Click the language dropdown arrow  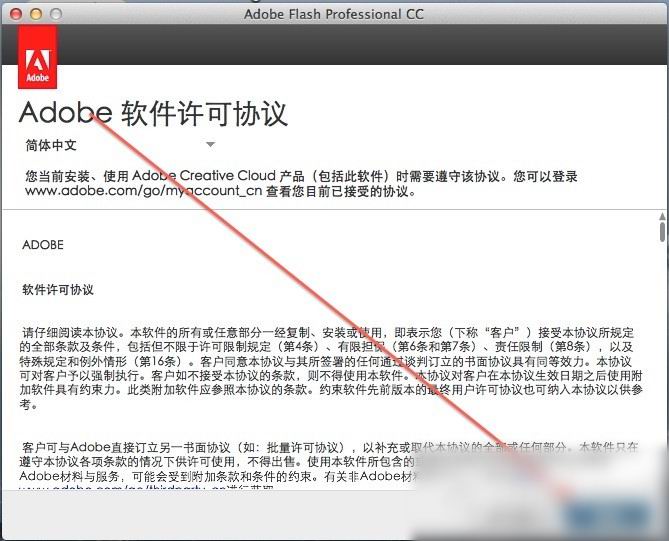coord(210,145)
